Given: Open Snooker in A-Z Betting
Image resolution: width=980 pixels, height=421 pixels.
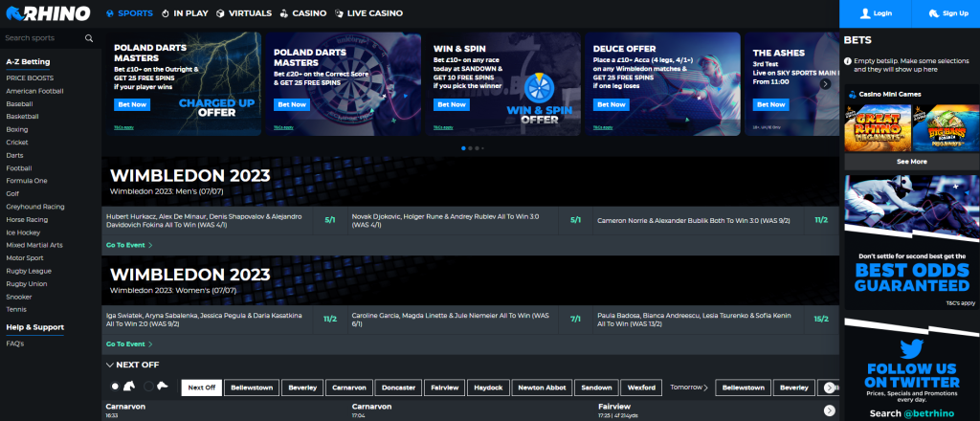Looking at the screenshot, I should 19,297.
